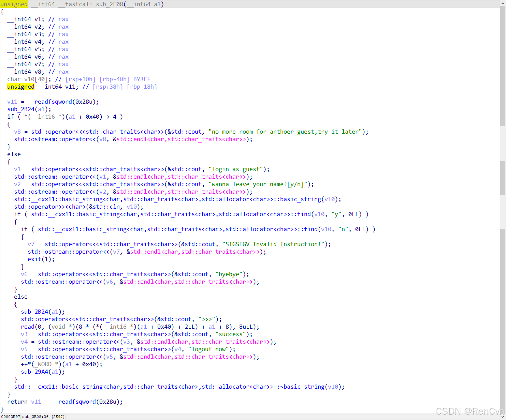Click the address 00002E97 in the status bar

pyautogui.click(x=11, y=417)
